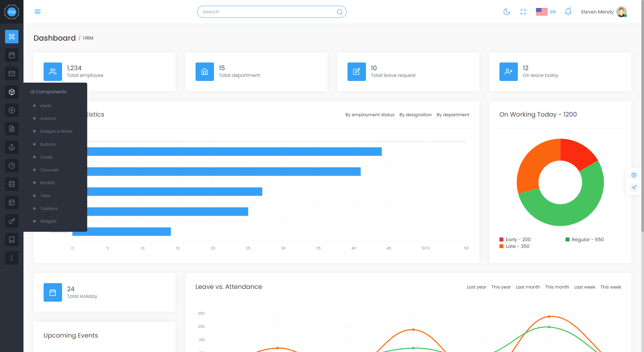The height and width of the screenshot is (352, 644).
Task: Click the anchor icon in the sidebar
Action: coord(12,147)
